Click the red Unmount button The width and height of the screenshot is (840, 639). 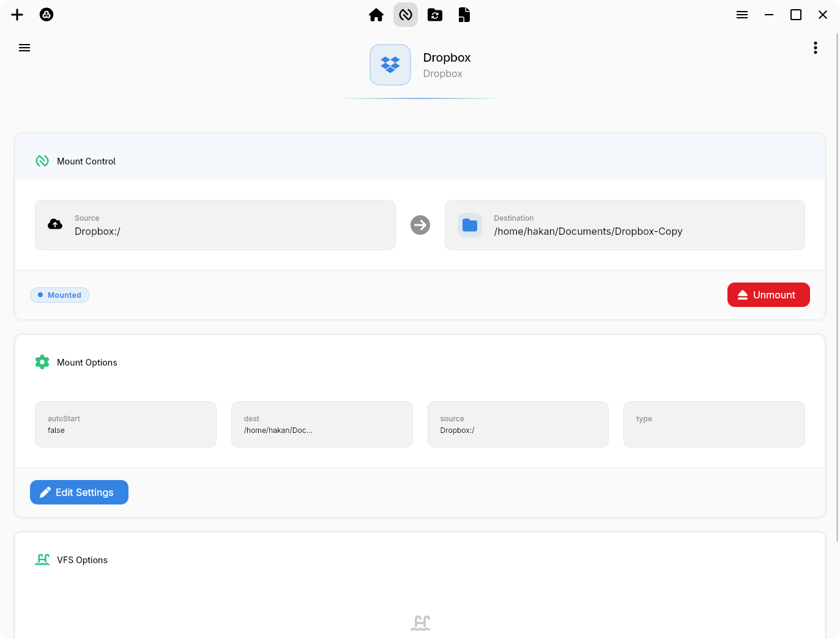768,295
